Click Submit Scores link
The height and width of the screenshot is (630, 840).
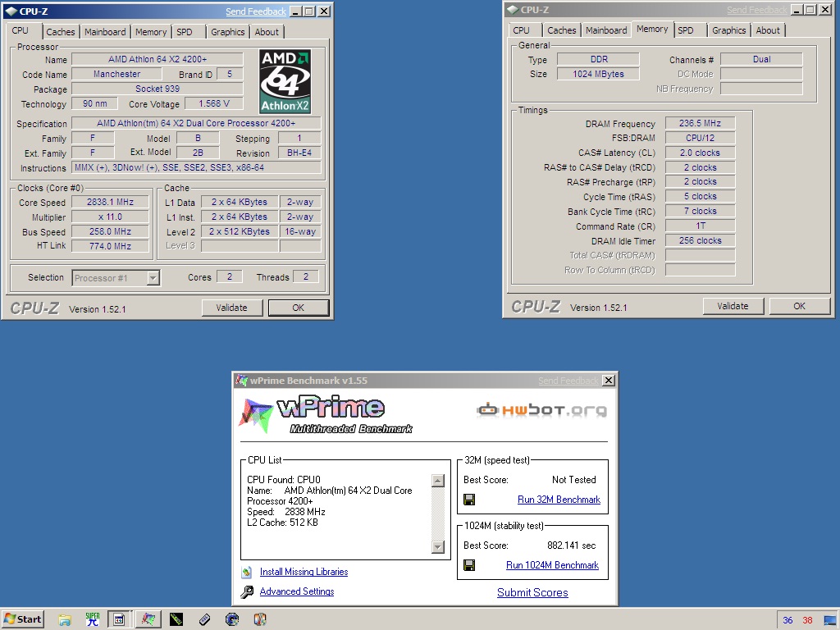[532, 592]
